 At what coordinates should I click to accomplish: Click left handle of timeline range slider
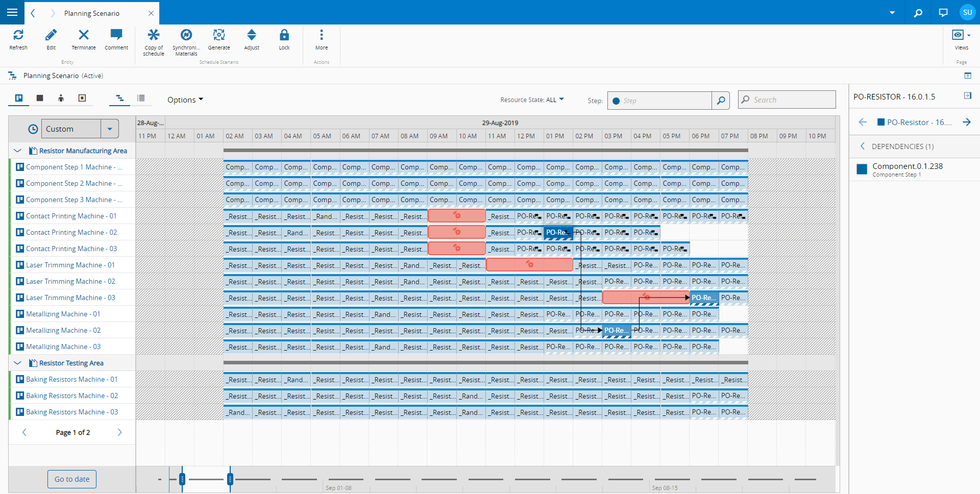pos(182,479)
